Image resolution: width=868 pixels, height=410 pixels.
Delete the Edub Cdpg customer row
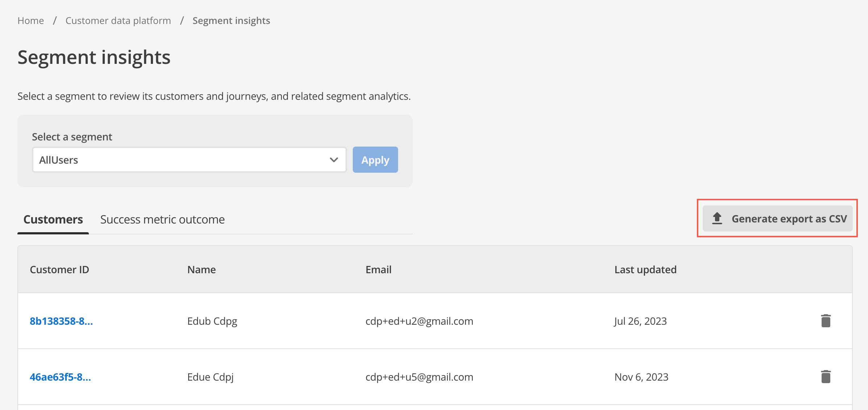coord(826,321)
